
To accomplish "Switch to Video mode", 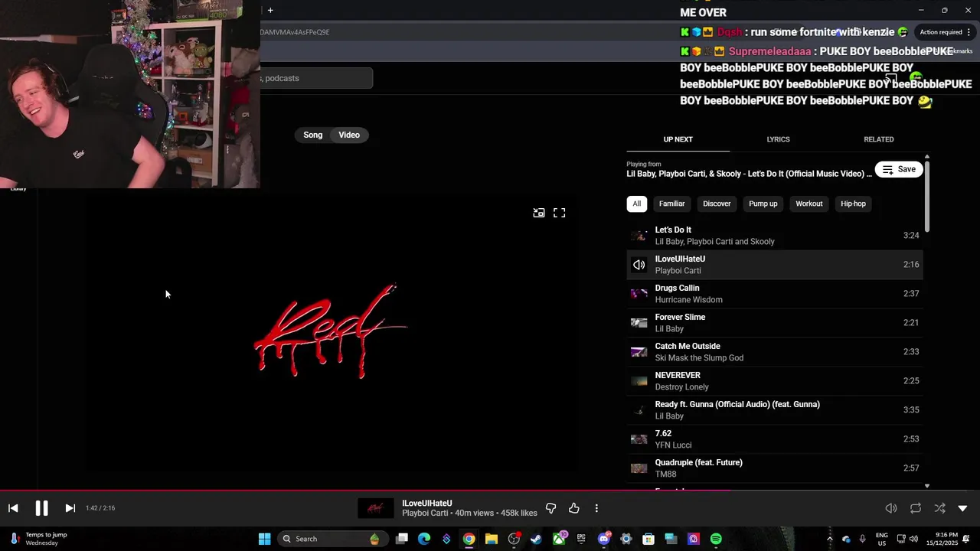I will (349, 135).
